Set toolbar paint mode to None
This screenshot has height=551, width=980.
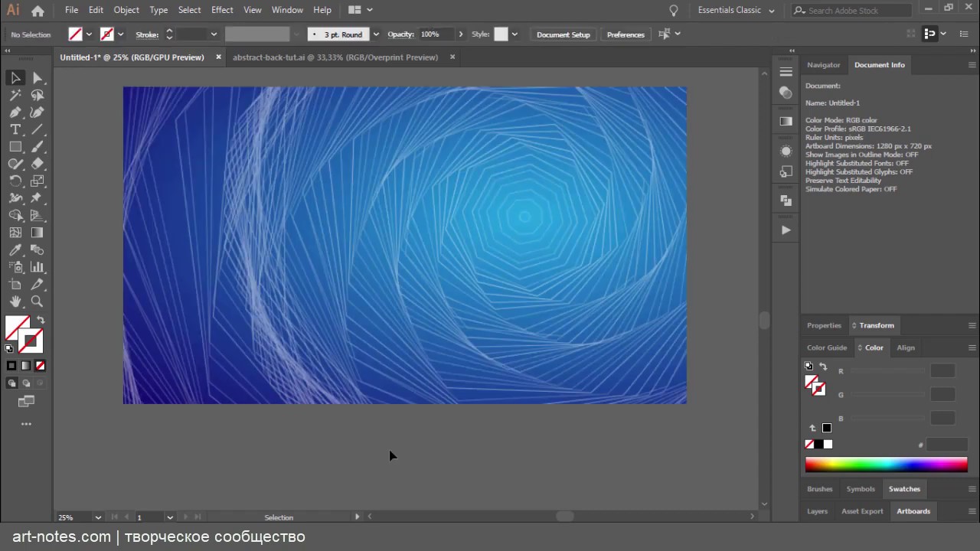[40, 366]
